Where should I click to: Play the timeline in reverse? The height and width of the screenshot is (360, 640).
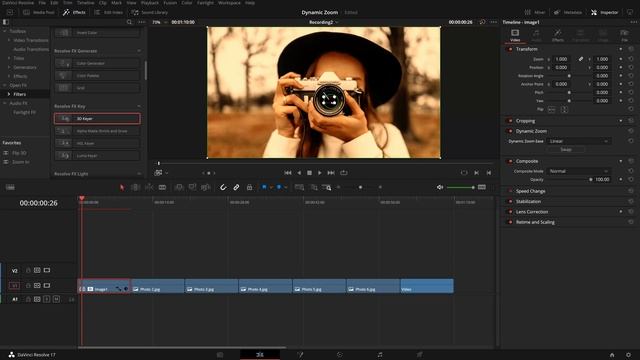pyautogui.click(x=299, y=173)
